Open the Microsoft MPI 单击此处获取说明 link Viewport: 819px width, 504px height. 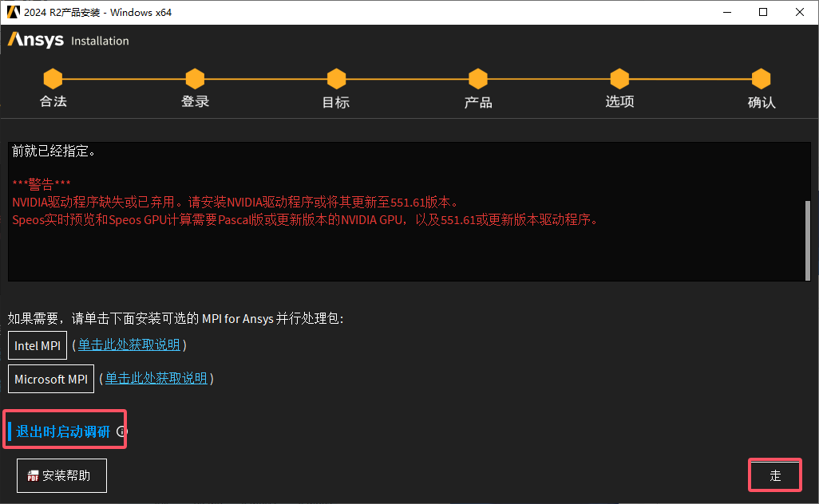(156, 379)
